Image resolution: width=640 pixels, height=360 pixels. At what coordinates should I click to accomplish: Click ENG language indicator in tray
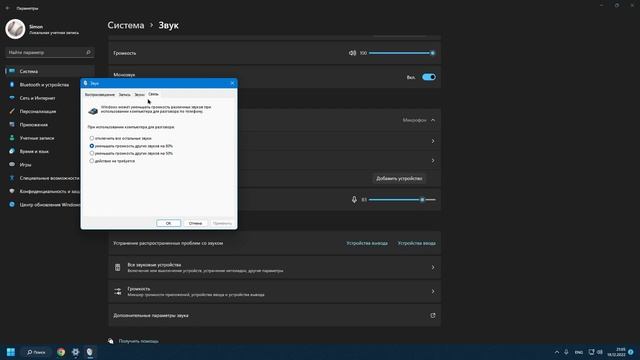pyautogui.click(x=578, y=352)
